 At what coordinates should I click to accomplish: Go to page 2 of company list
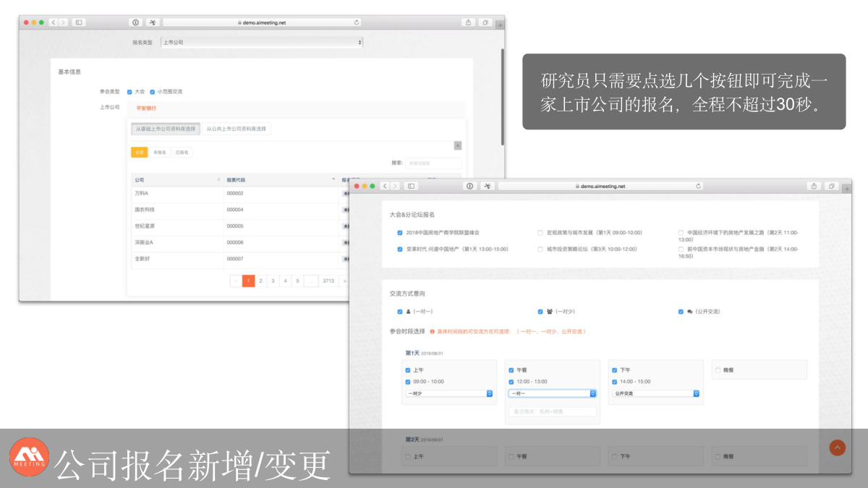pos(261,281)
